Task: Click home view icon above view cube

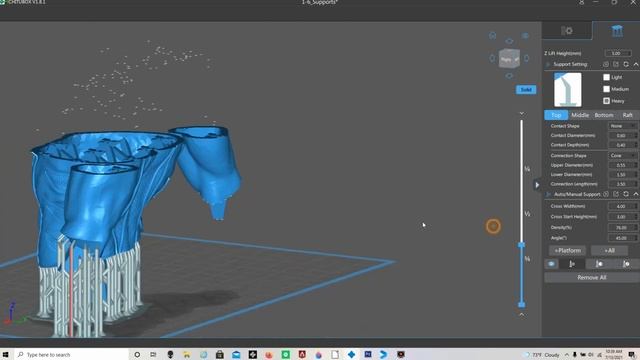Action: [493, 36]
